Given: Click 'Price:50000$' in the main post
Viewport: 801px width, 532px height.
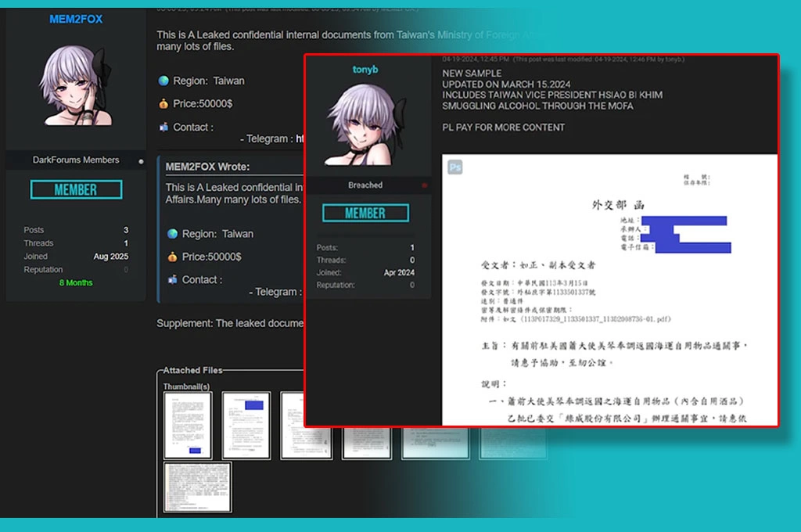Looking at the screenshot, I should [203, 104].
